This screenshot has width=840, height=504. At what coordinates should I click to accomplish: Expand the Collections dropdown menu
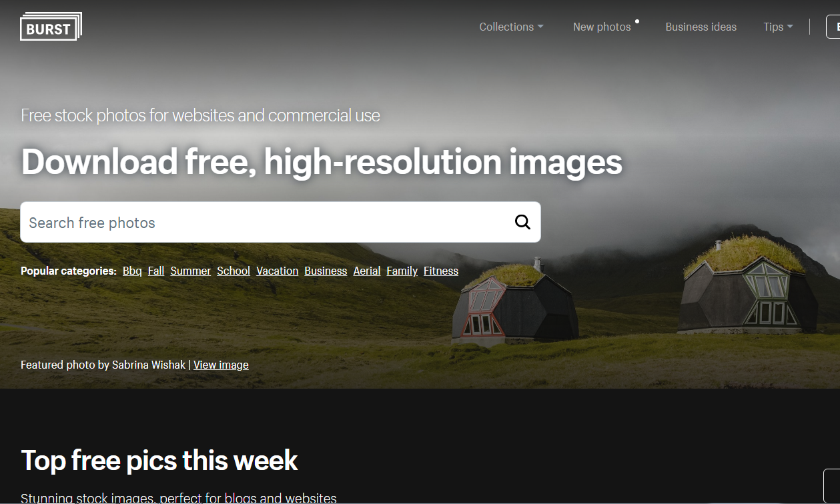click(511, 27)
